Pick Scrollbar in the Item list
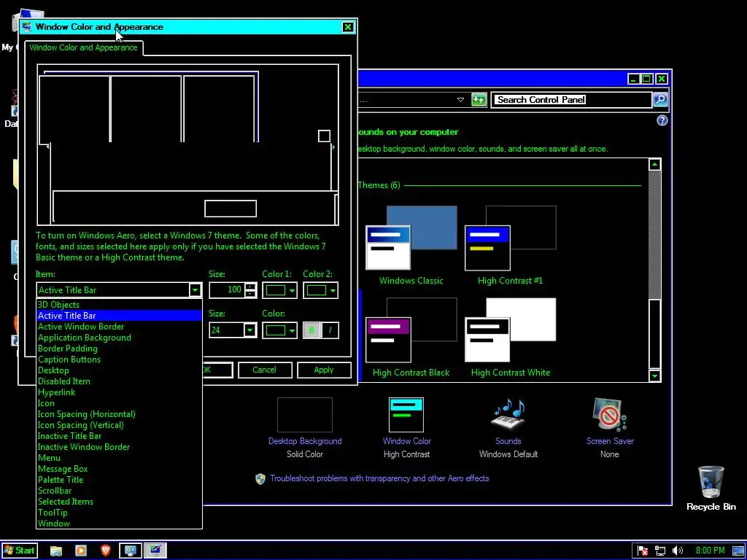 [119, 491]
